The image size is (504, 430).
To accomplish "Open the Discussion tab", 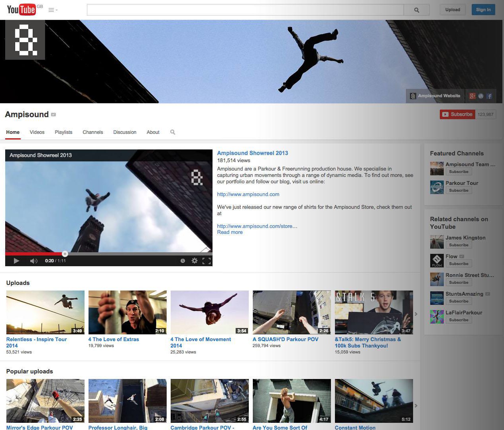I will [125, 132].
